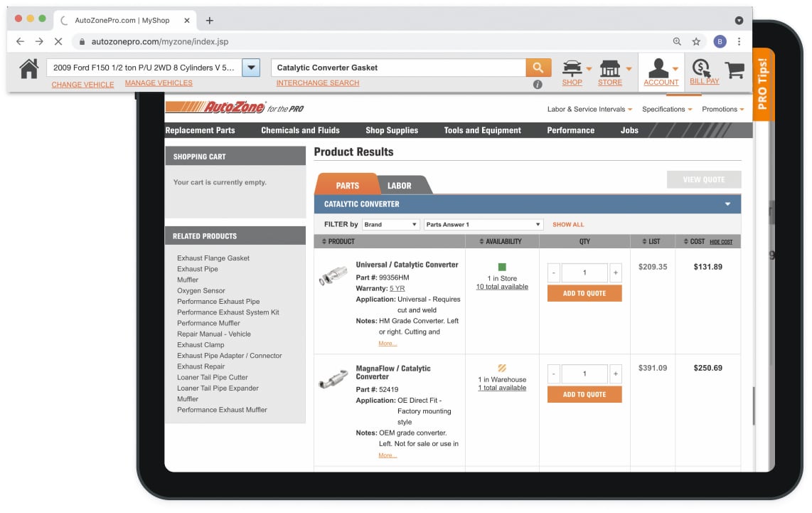The width and height of the screenshot is (812, 513).
Task: Open the PRO Tips side tab
Action: pyautogui.click(x=764, y=84)
